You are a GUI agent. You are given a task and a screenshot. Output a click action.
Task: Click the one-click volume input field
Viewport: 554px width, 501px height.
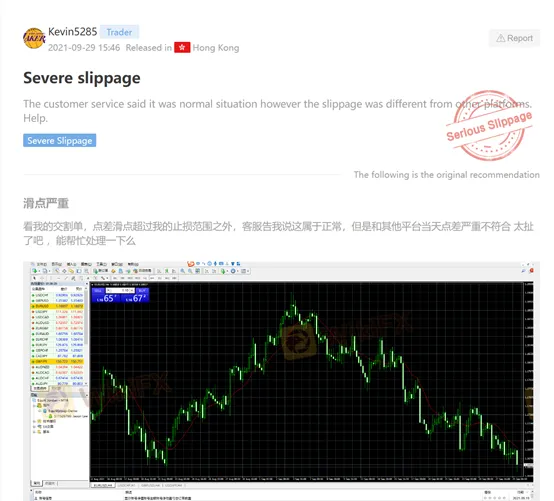120,290
